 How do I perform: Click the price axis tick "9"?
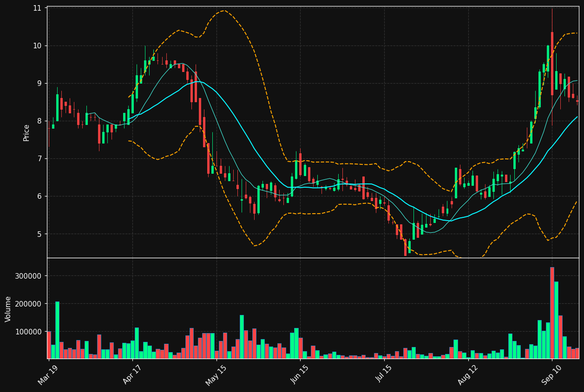[x=39, y=84]
